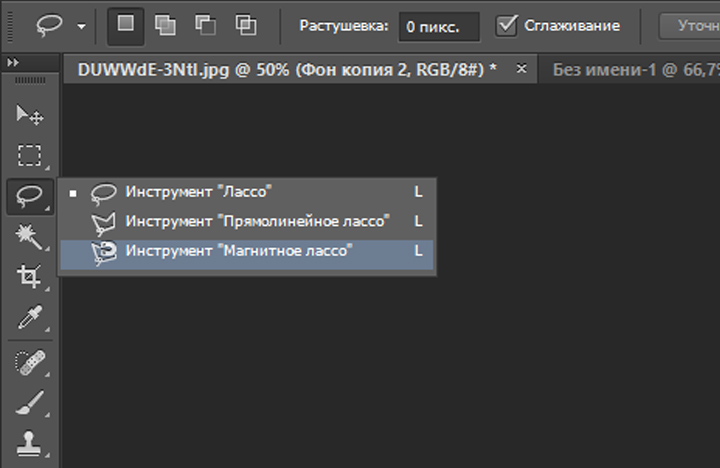The image size is (720, 468).
Task: Choose the Intersect with selection mode icon
Action: (x=246, y=26)
